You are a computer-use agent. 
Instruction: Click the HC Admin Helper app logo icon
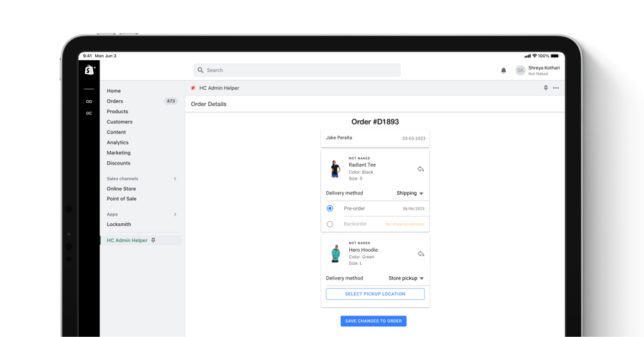click(x=193, y=88)
